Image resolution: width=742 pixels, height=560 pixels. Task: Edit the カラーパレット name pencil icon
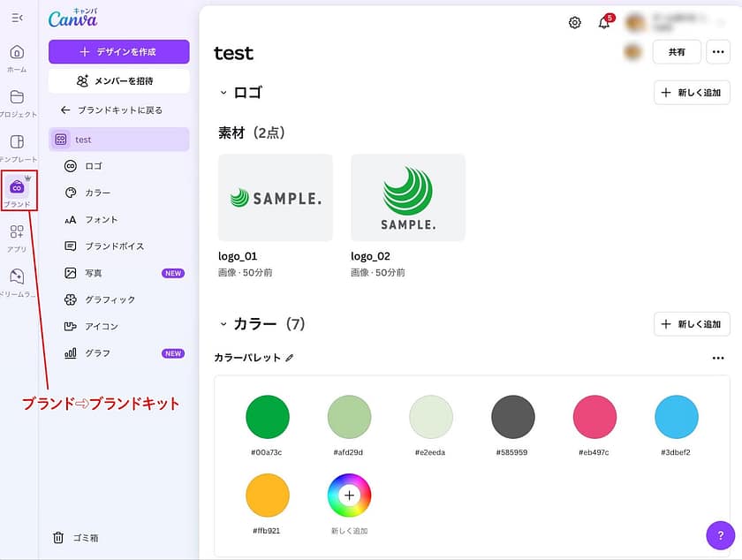click(x=290, y=358)
